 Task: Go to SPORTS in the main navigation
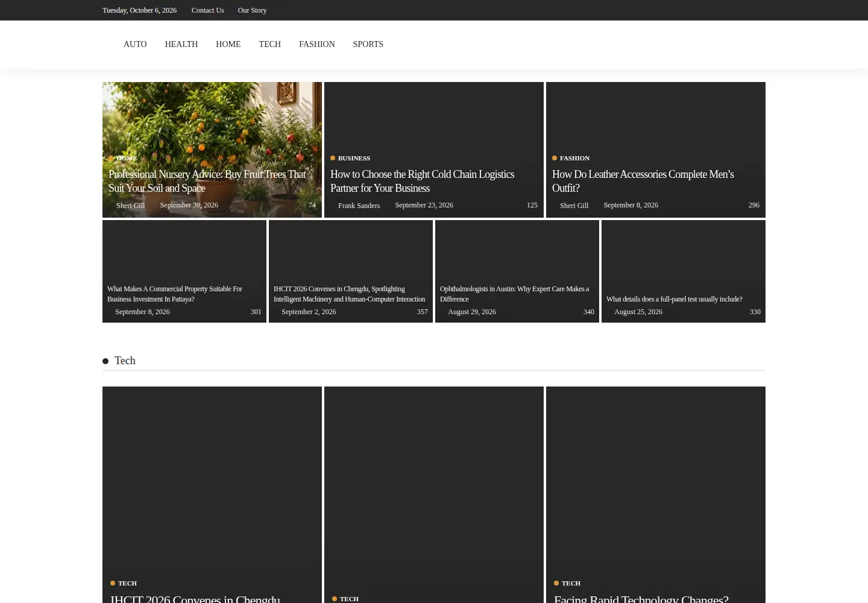(x=368, y=44)
